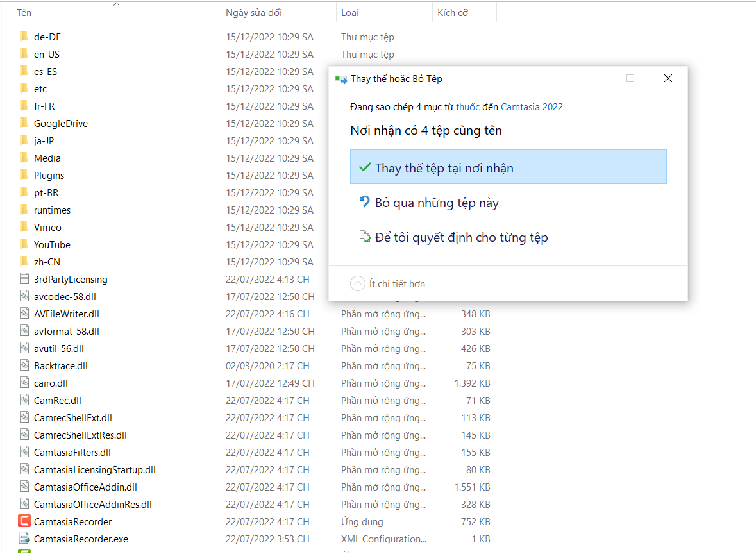The image size is (756, 554).
Task: Click the YouTube folder icon
Action: coord(24,244)
